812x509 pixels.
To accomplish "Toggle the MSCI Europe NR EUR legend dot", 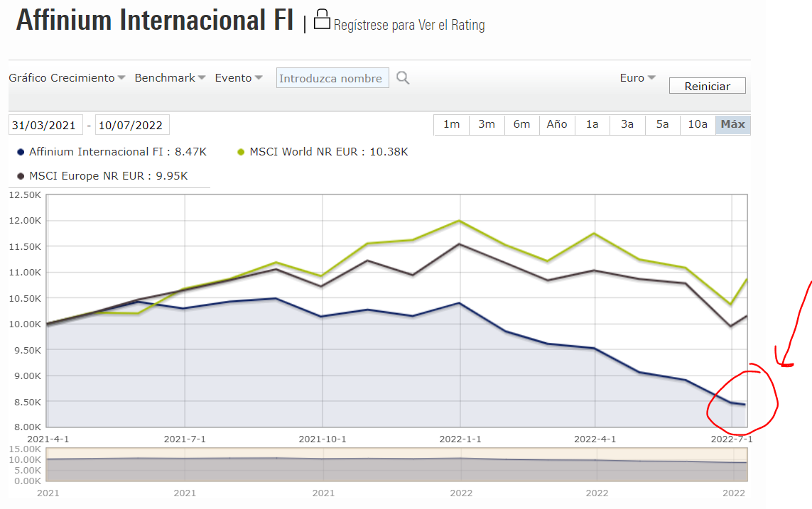I will pos(21,176).
